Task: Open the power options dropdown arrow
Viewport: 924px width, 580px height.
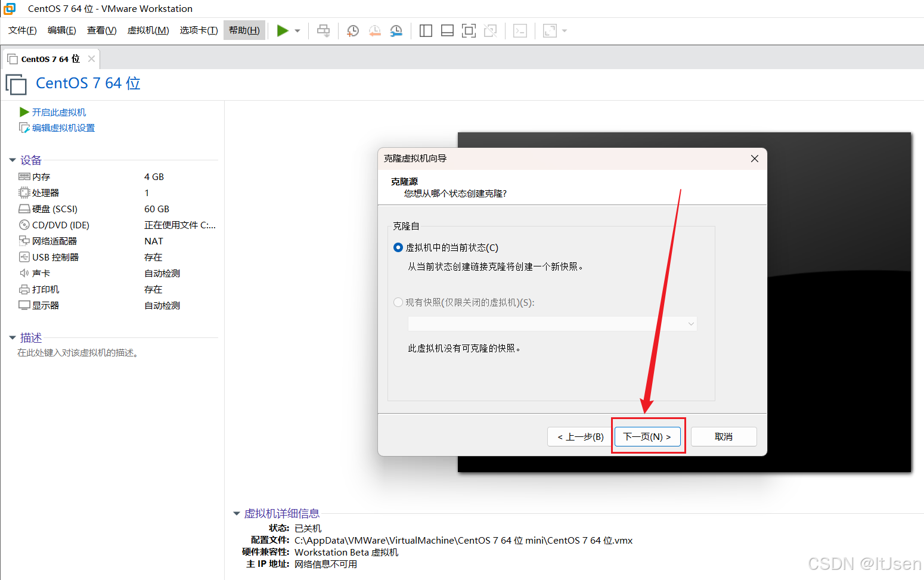Action: pyautogui.click(x=297, y=31)
